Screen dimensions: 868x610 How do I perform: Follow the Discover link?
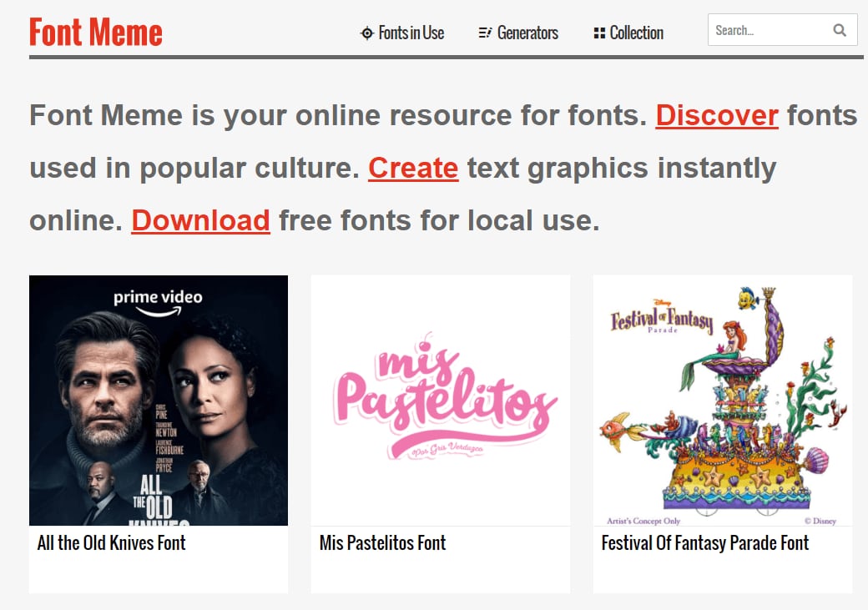(717, 115)
